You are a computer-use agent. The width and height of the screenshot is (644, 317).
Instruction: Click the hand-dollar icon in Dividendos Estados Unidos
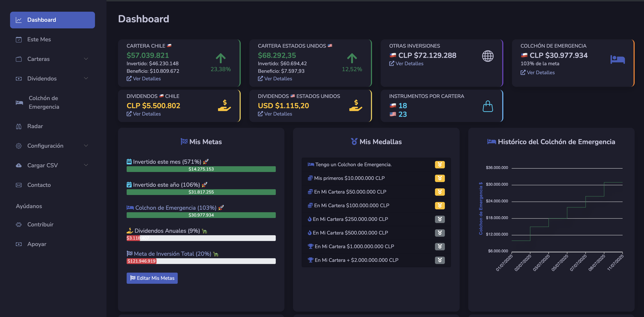point(355,105)
